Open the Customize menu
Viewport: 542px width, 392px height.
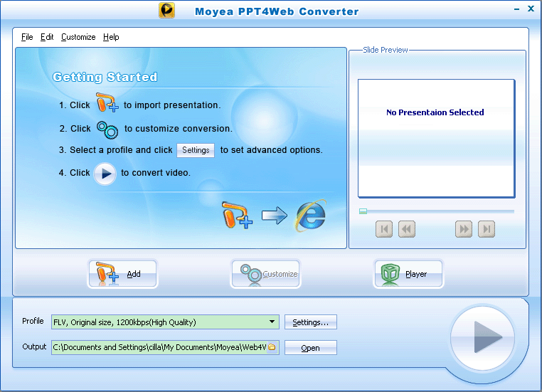(78, 37)
